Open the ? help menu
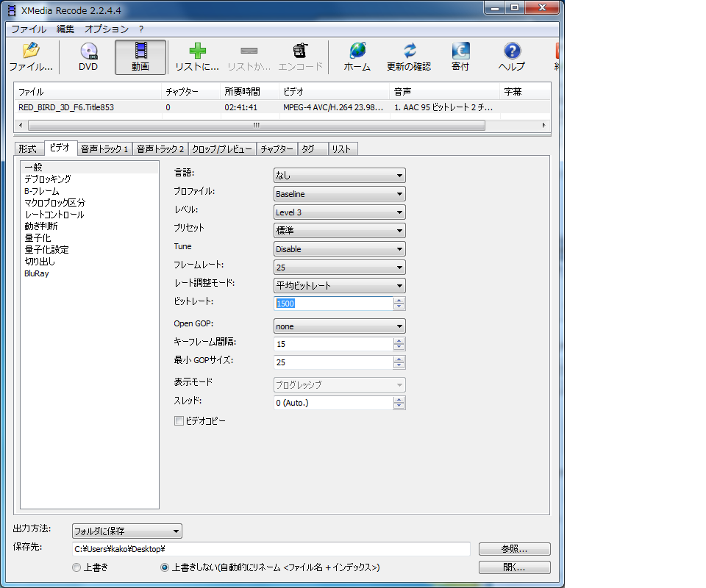The width and height of the screenshot is (706, 588). pos(141,29)
